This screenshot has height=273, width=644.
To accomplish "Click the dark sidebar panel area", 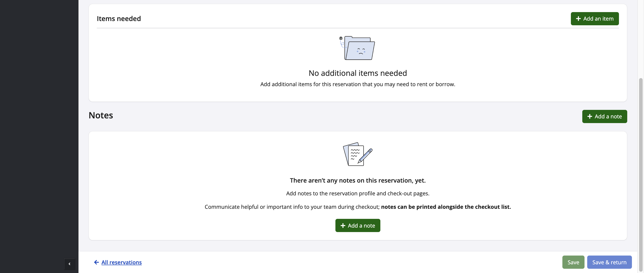I will (x=39, y=125).
